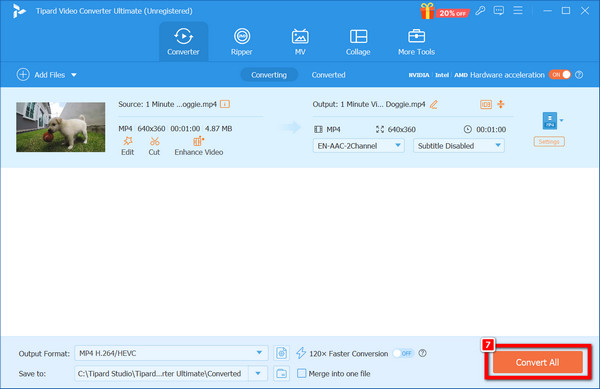Select the Converting sub-tab
The image size is (600, 389).
click(x=269, y=75)
